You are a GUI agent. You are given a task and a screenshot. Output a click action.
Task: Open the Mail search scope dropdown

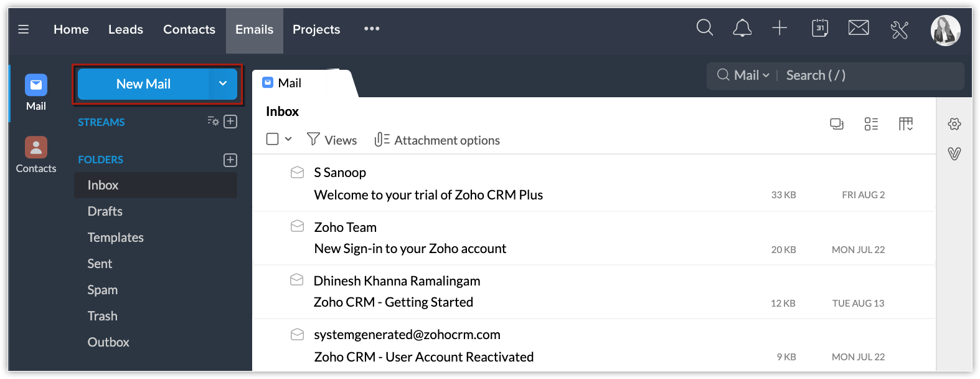coord(751,75)
